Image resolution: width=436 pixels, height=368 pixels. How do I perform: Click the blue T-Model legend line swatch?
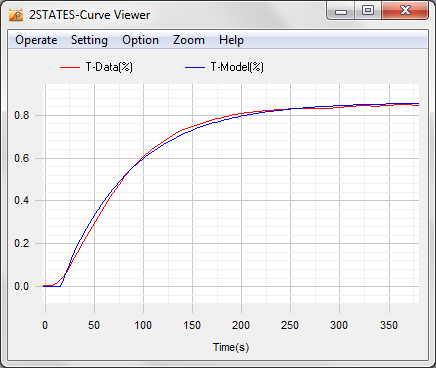click(195, 67)
